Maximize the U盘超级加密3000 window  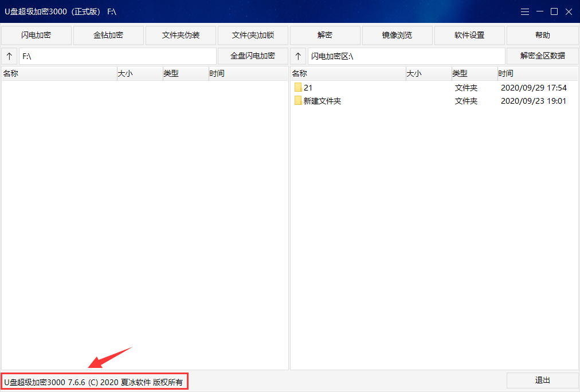click(554, 12)
